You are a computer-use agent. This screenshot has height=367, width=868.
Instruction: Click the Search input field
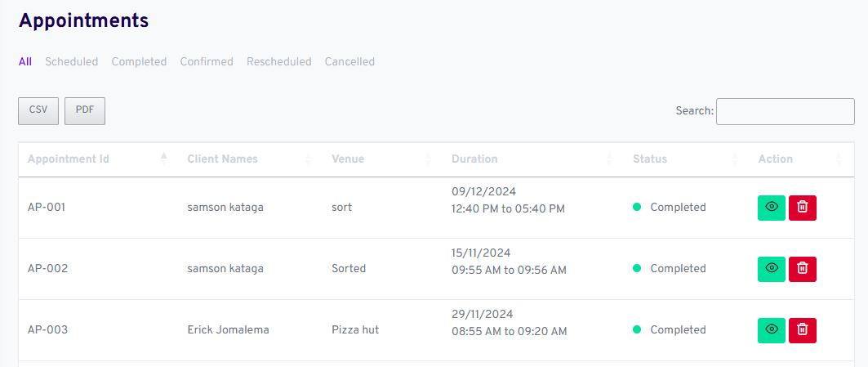click(785, 111)
